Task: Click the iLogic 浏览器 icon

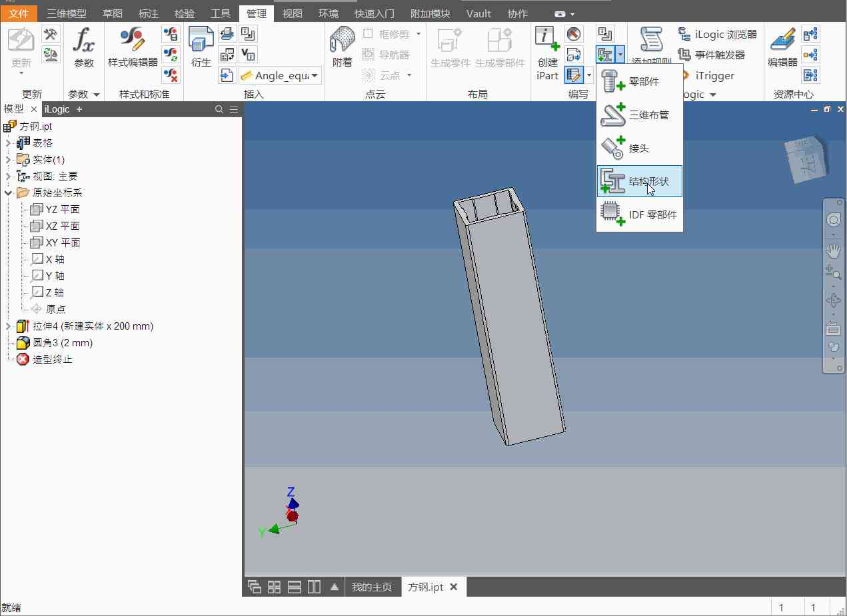Action: pos(684,34)
